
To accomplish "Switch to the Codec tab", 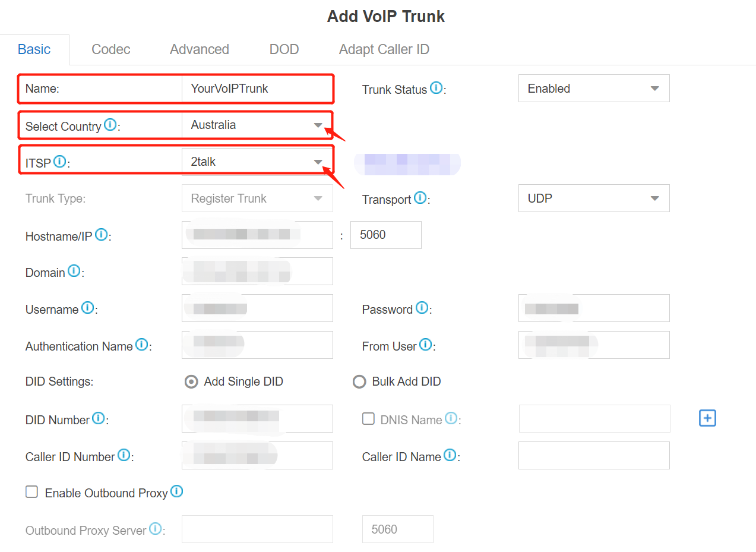I will point(110,49).
